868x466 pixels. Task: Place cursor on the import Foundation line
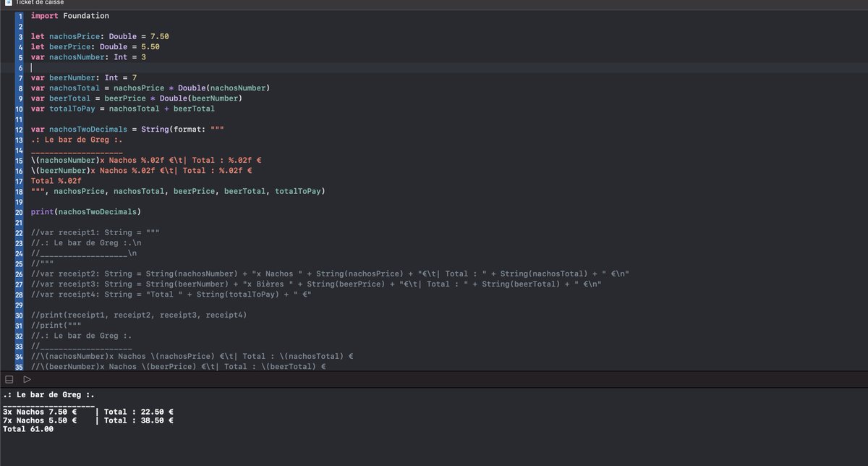pos(70,15)
